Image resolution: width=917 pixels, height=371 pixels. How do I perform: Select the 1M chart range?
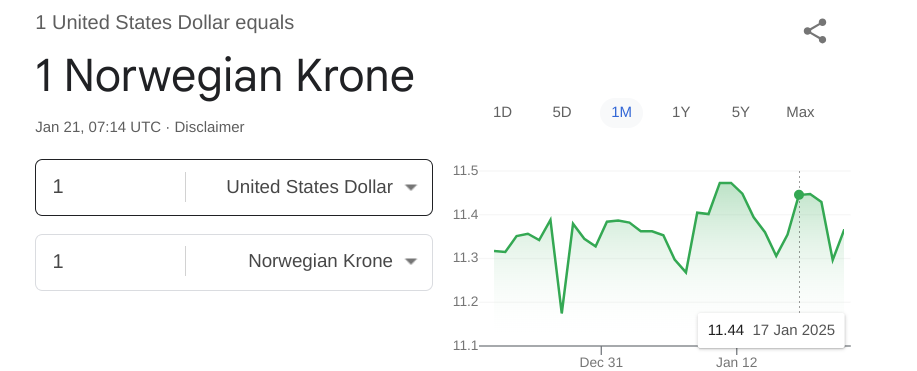click(622, 112)
